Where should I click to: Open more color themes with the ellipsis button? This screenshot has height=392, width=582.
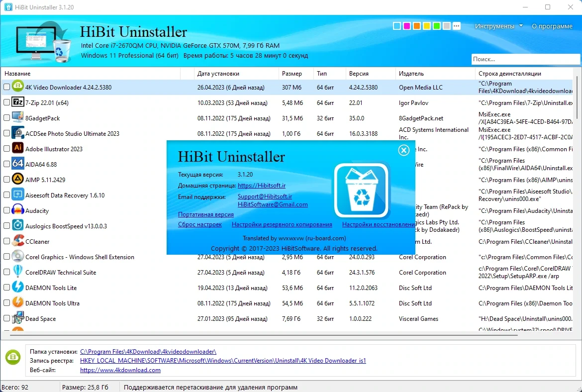point(457,26)
